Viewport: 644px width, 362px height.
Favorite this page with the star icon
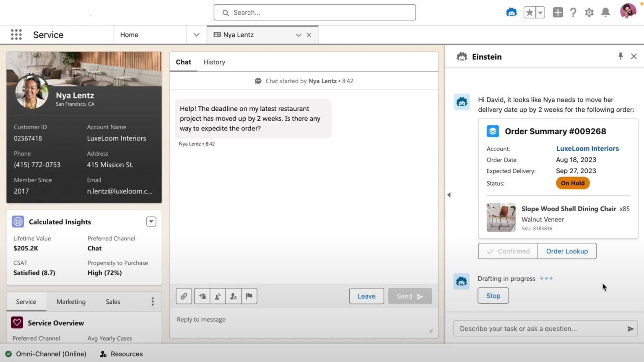pyautogui.click(x=529, y=12)
